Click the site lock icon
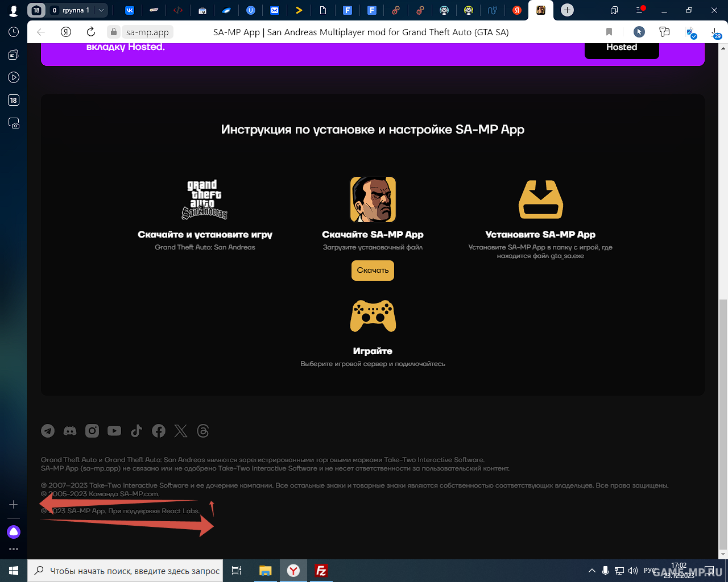This screenshot has height=582, width=728. [x=114, y=32]
